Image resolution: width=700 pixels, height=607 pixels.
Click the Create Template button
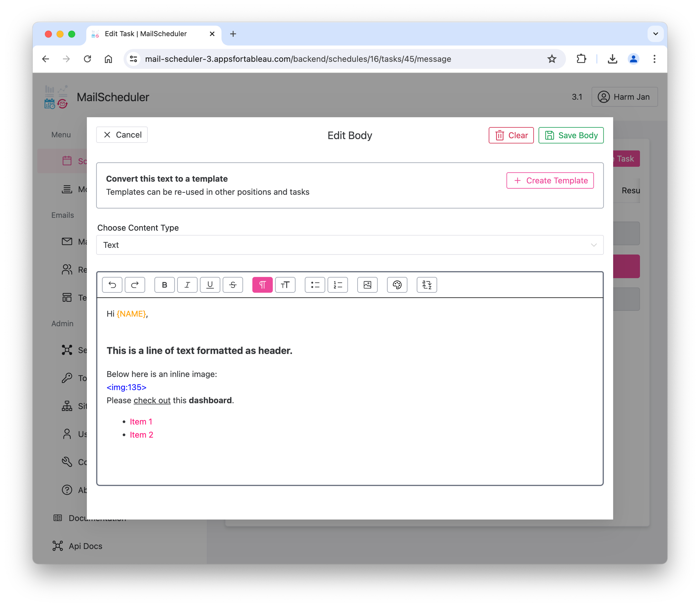550,181
